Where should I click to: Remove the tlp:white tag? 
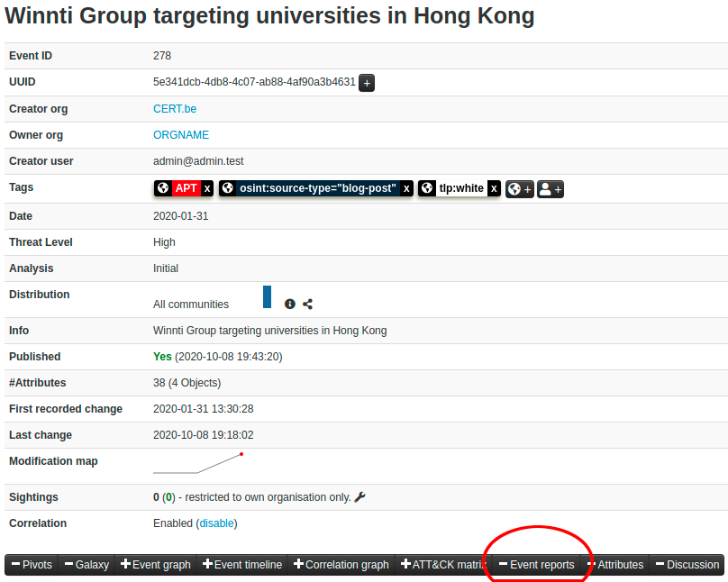pos(494,188)
